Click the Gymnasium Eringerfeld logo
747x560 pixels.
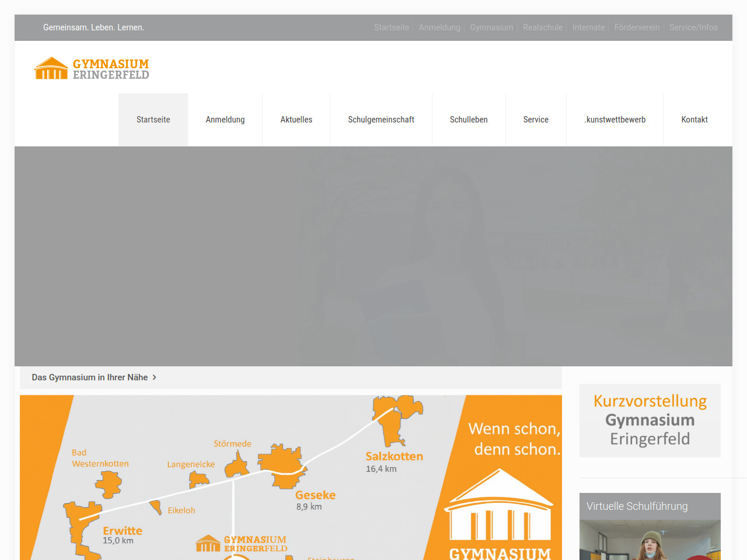(92, 68)
